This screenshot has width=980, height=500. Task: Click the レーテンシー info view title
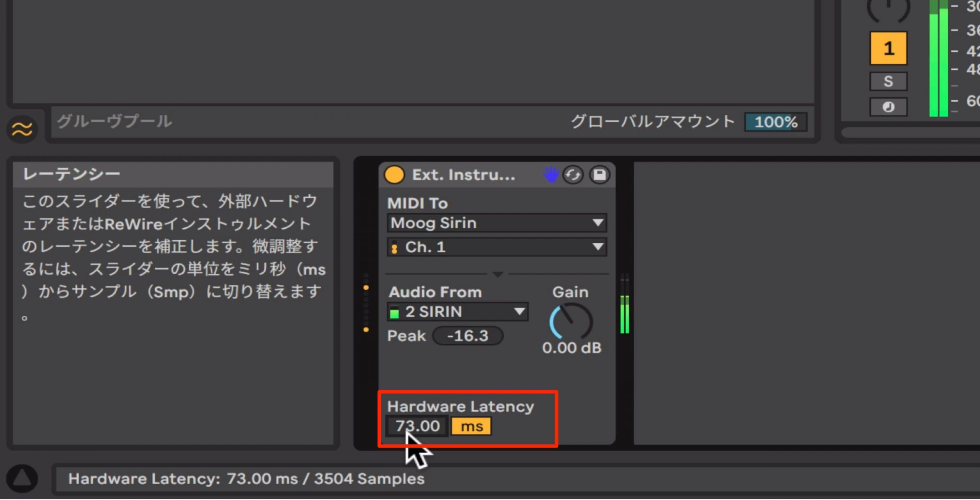click(72, 174)
